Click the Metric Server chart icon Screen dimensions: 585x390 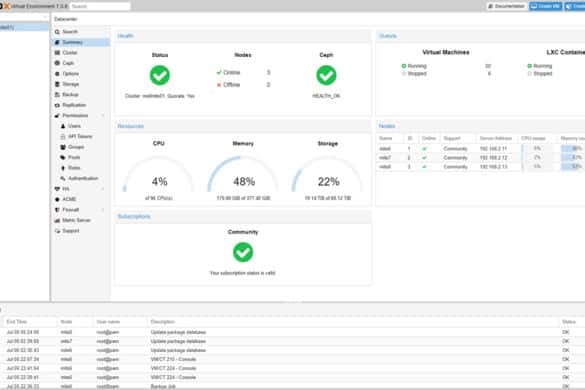(x=57, y=220)
